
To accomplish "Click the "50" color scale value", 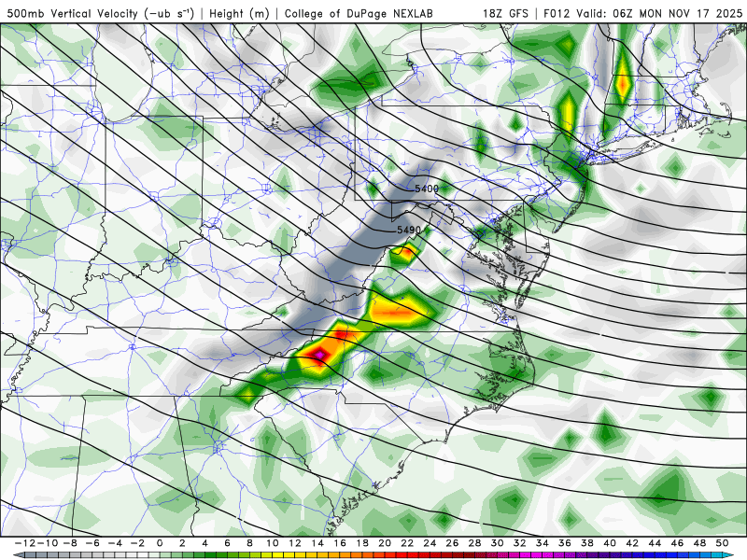I will pos(722,543).
